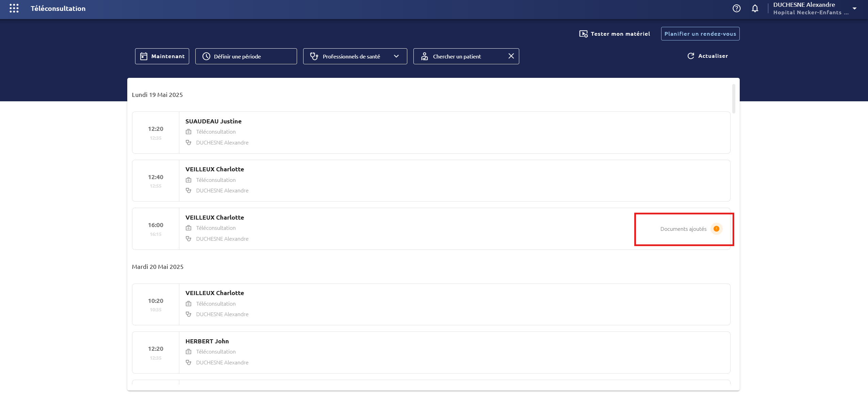Click Planifier un rendez-vous button

[x=700, y=34]
